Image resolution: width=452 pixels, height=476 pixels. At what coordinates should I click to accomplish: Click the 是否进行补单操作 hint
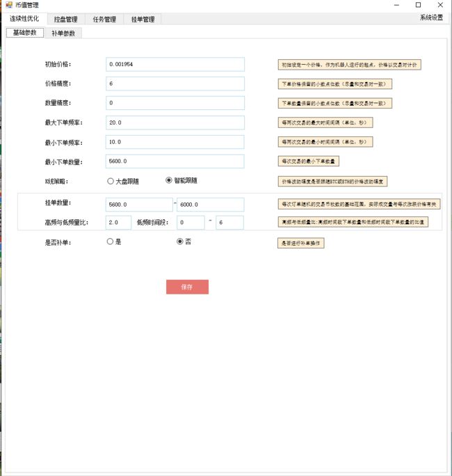point(301,243)
